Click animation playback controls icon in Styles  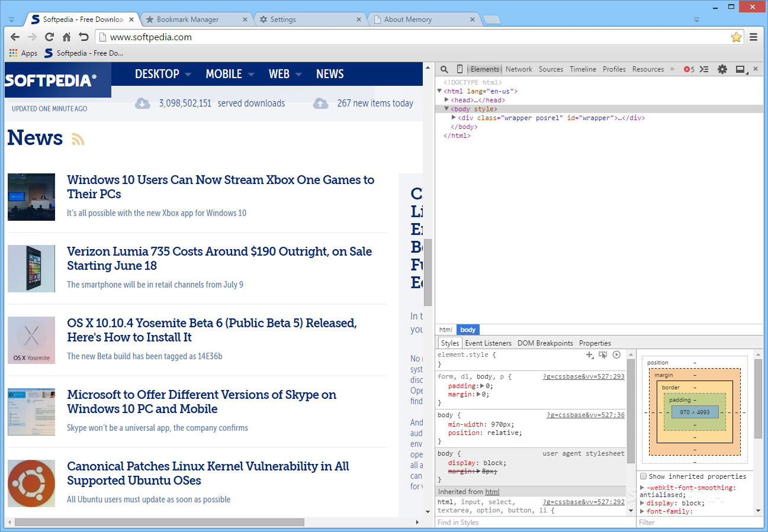point(616,354)
